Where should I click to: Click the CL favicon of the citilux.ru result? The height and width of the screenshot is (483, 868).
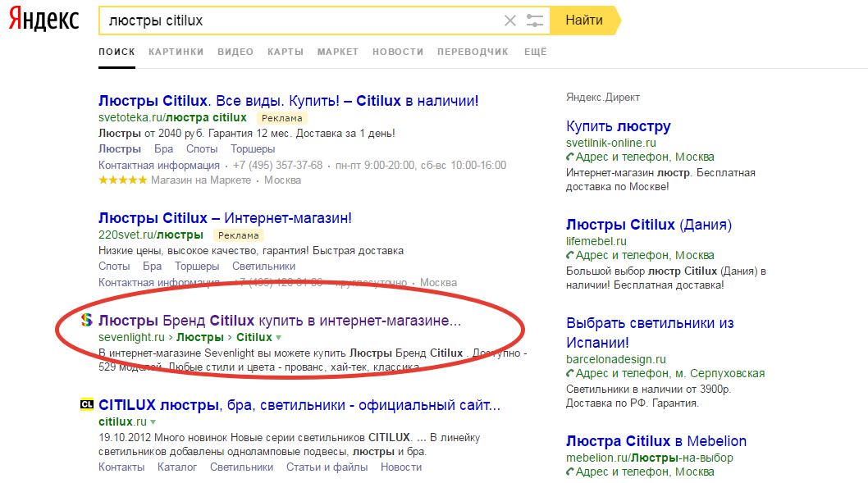pyautogui.click(x=86, y=404)
